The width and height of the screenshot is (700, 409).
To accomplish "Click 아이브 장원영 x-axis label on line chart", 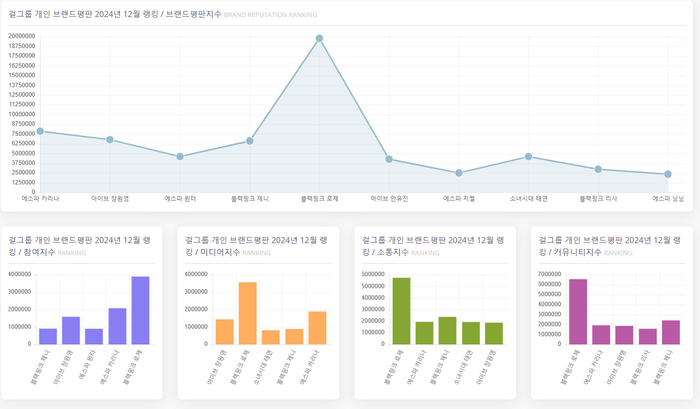I will [110, 199].
